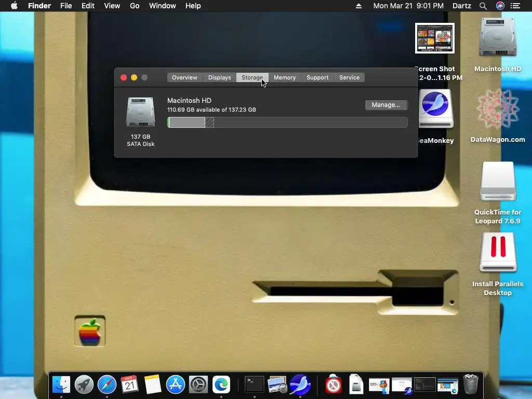The width and height of the screenshot is (532, 399).
Task: Switch to the Memory tab
Action: pyautogui.click(x=285, y=77)
